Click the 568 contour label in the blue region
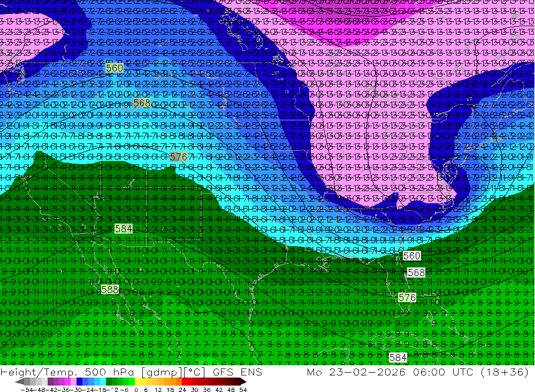The width and height of the screenshot is (535, 392). click(142, 103)
